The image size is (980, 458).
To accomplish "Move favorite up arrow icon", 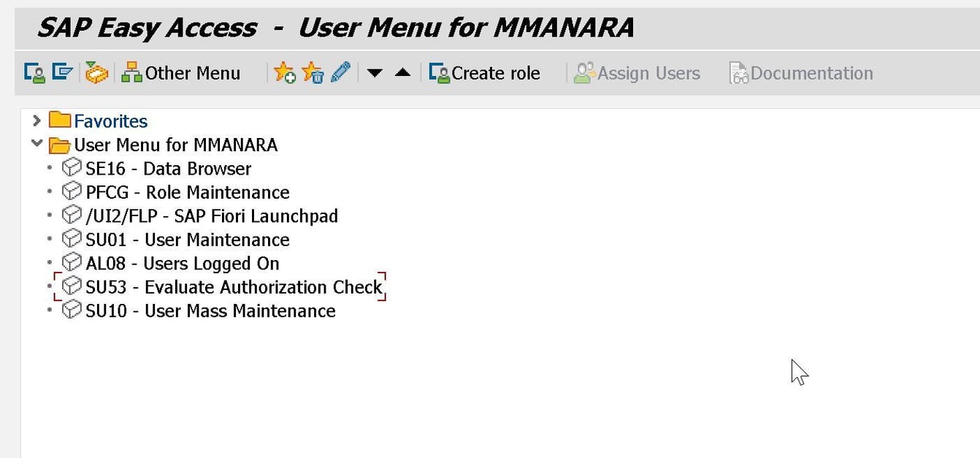I will pos(402,72).
